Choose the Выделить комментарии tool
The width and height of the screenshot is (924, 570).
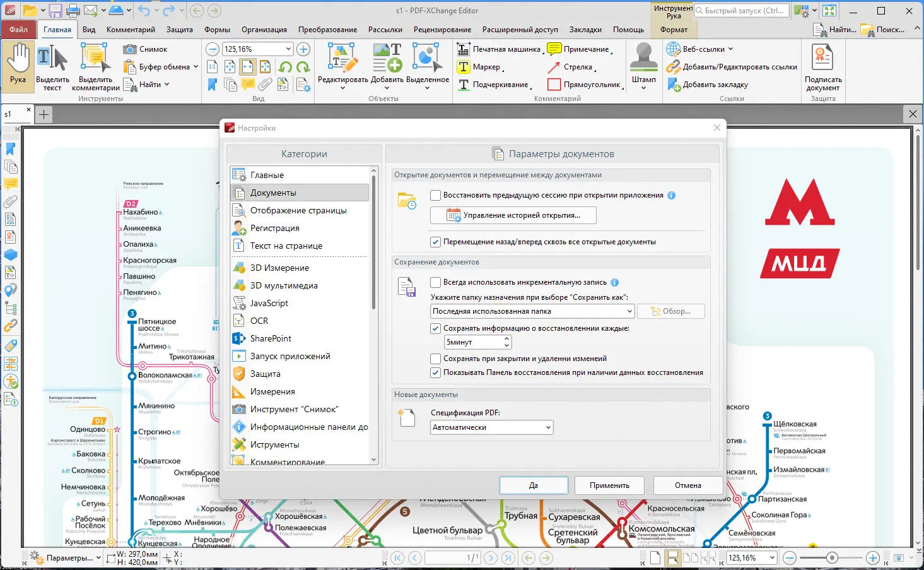[x=95, y=66]
